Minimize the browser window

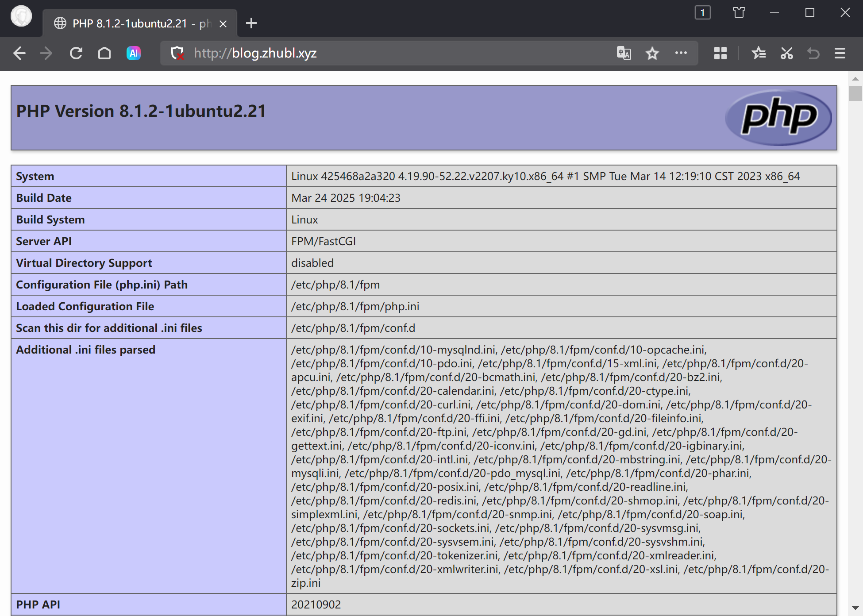(774, 13)
